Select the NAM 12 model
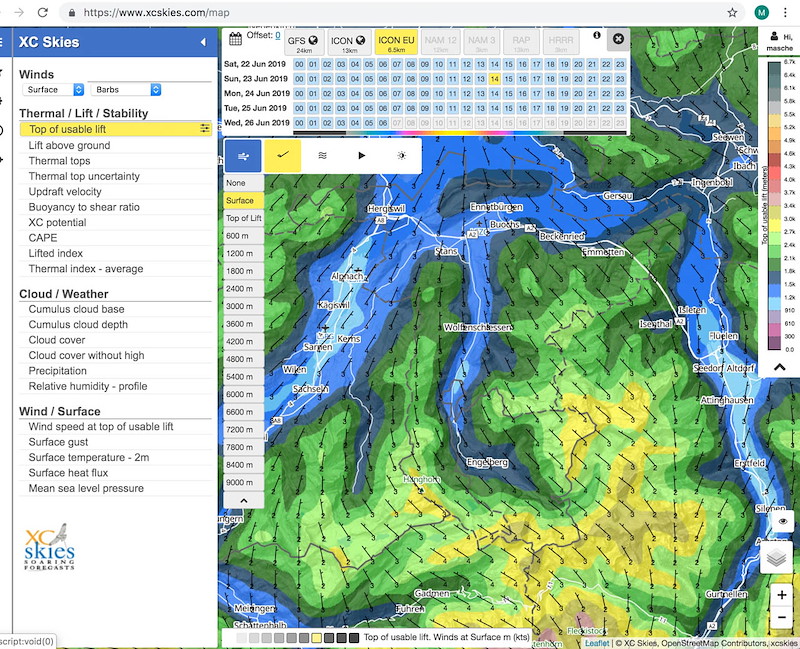The image size is (800, 649). pos(440,42)
